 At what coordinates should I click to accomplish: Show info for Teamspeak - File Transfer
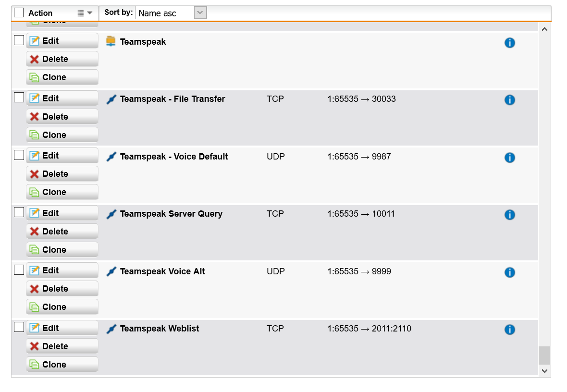pyautogui.click(x=509, y=100)
